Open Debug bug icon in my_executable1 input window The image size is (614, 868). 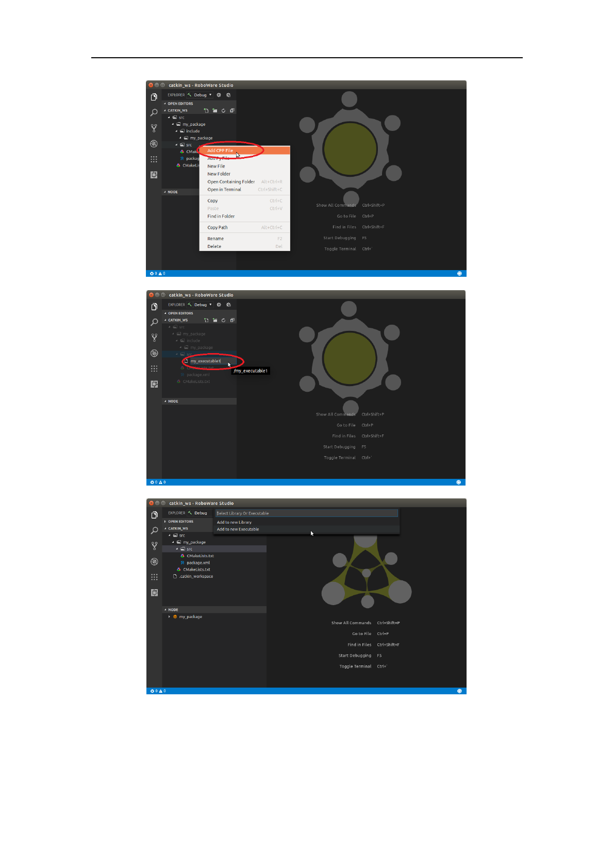154,353
